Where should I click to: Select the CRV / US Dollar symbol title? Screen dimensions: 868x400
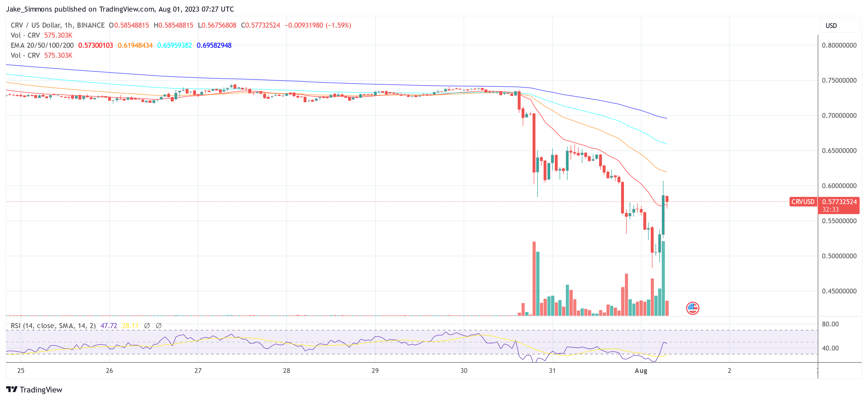click(58, 25)
